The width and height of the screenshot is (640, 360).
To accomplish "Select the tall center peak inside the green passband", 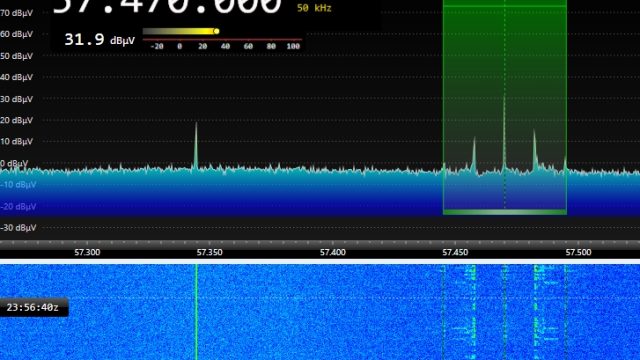I will point(504,131).
